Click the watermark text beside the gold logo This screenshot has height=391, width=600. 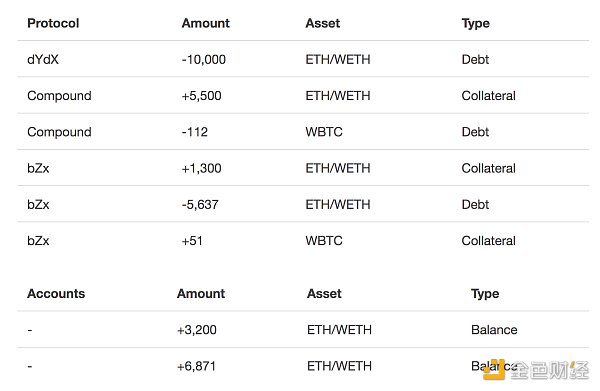pos(549,370)
